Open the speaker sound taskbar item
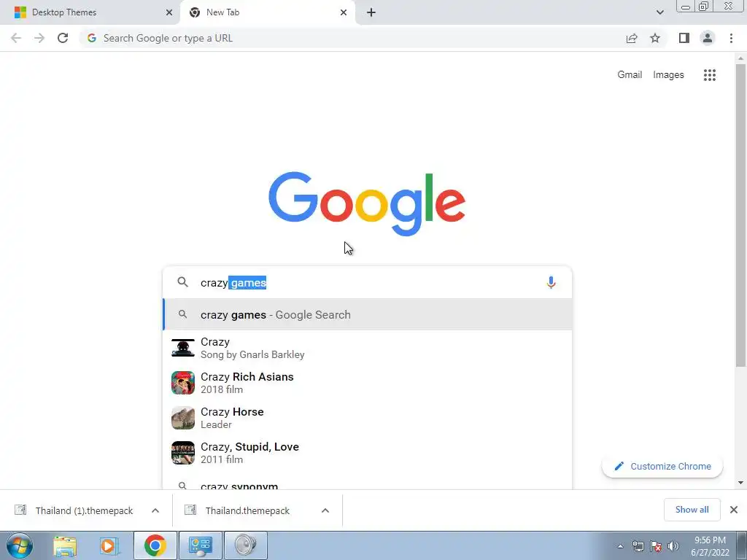Viewport: 747px width, 560px height. [x=245, y=545]
